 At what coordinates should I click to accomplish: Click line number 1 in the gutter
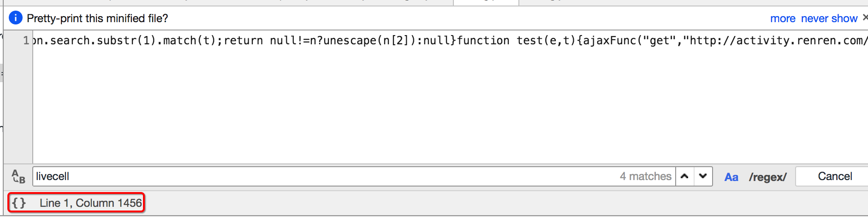click(x=26, y=41)
